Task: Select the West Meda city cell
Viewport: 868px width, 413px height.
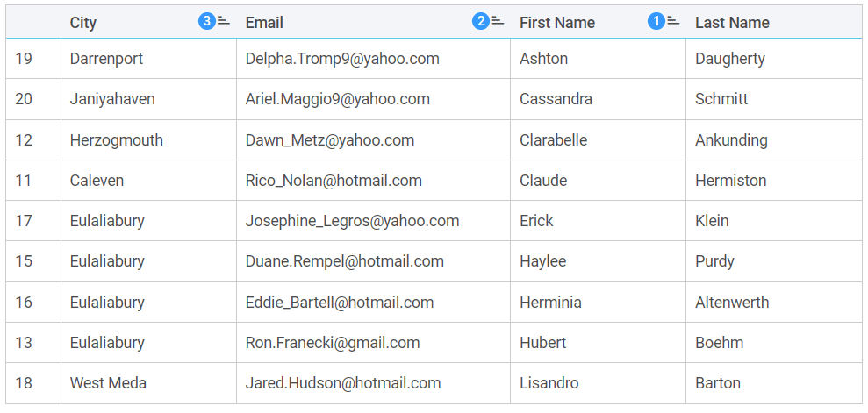Action: tap(108, 383)
